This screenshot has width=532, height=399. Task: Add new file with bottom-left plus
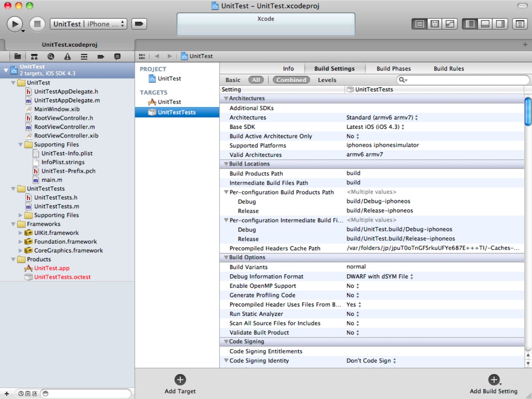coord(7,393)
